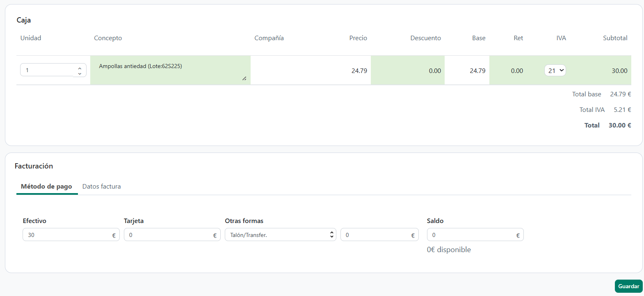The height and width of the screenshot is (296, 644).
Task: Click the Precio value 24.79
Action: (359, 71)
